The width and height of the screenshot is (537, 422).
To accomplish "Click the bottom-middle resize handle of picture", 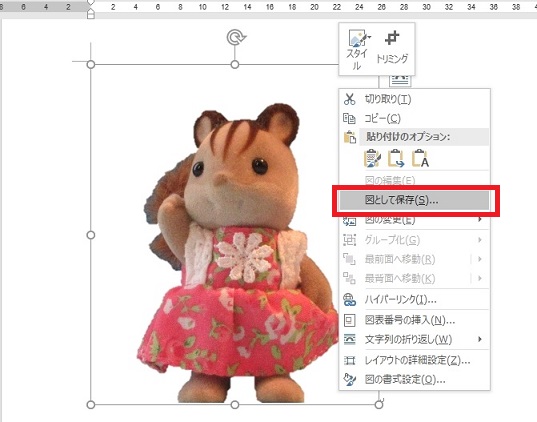I will coord(235,405).
